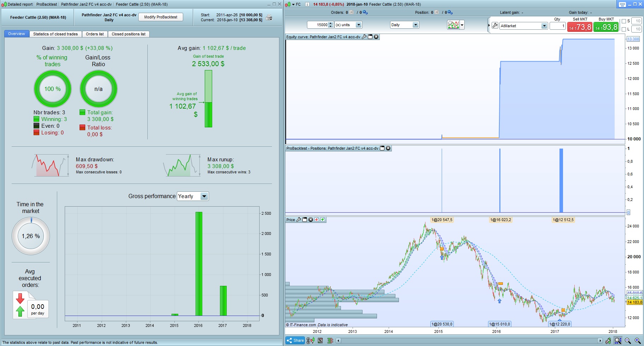Click the 1@15 010,0 entry label

(x=500, y=324)
